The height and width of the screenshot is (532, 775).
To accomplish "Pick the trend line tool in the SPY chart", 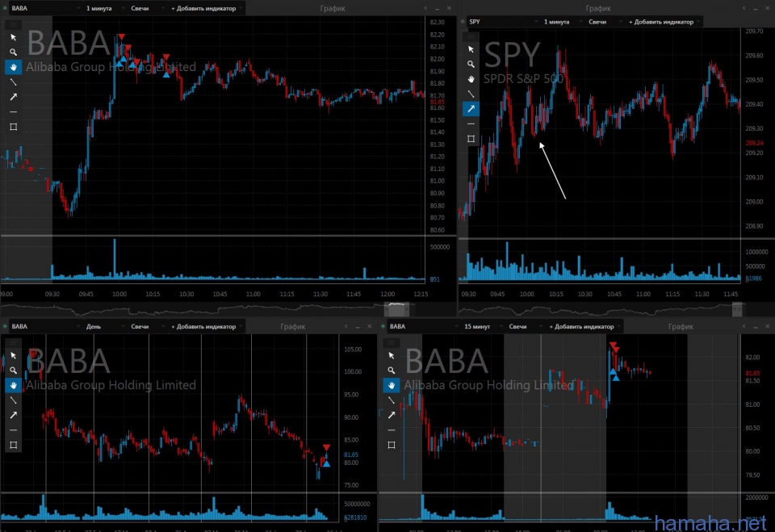I will click(471, 94).
